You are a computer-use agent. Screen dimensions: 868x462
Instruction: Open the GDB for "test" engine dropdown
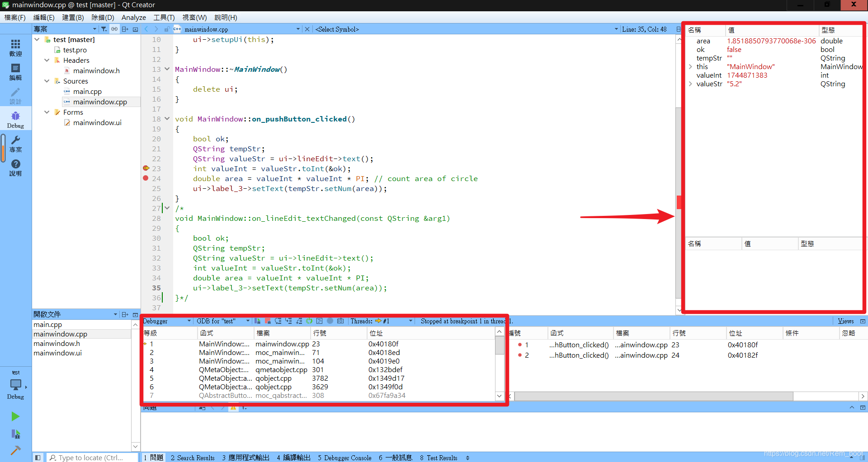tap(223, 321)
